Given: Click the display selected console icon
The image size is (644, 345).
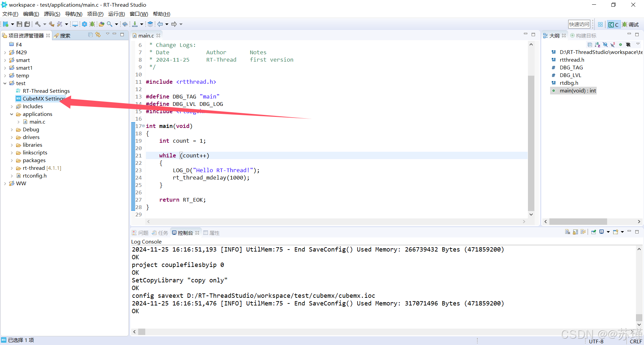Looking at the screenshot, I should click(602, 232).
